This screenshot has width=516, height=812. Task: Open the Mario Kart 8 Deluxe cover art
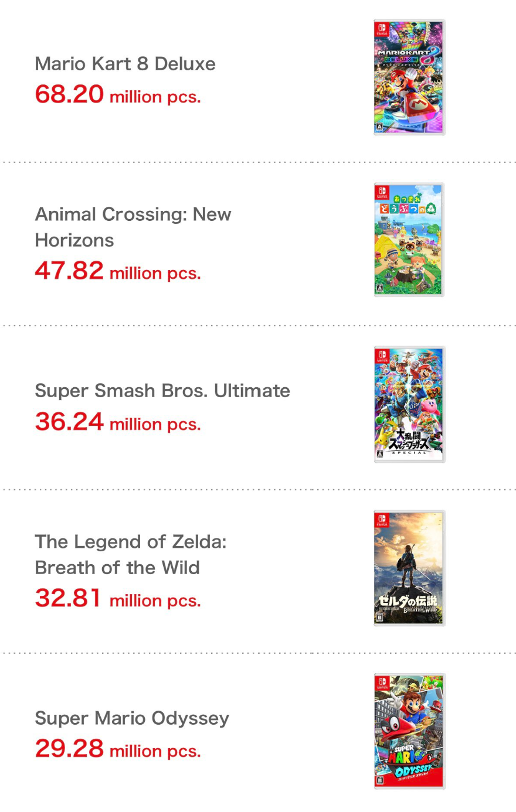tap(409, 77)
